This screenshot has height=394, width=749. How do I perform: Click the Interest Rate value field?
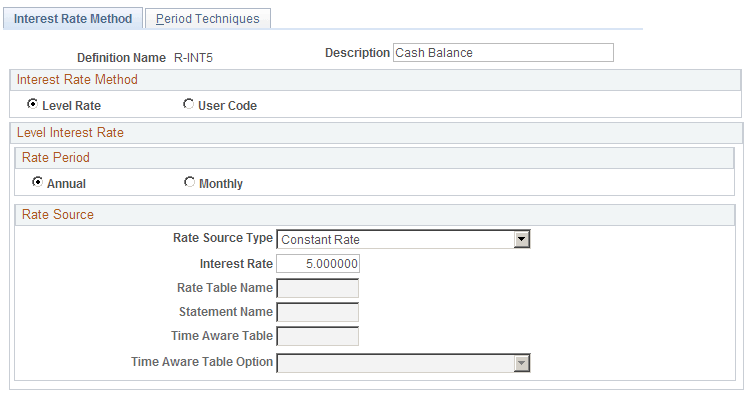[318, 264]
